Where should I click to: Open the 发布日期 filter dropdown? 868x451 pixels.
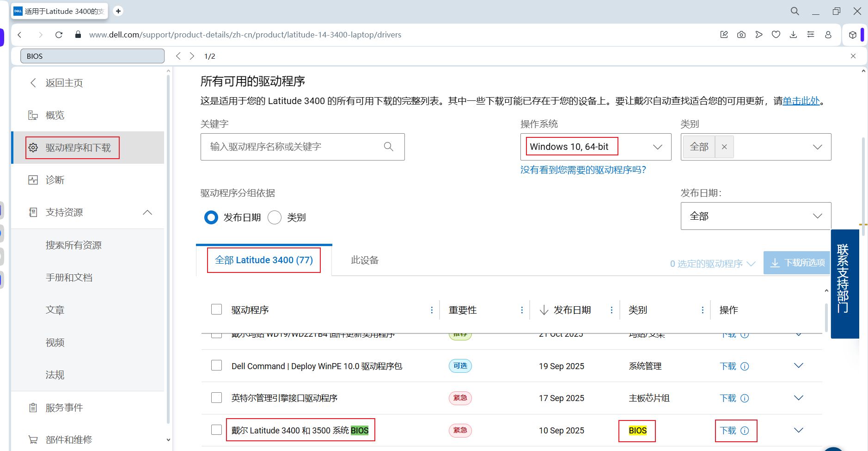[755, 216]
